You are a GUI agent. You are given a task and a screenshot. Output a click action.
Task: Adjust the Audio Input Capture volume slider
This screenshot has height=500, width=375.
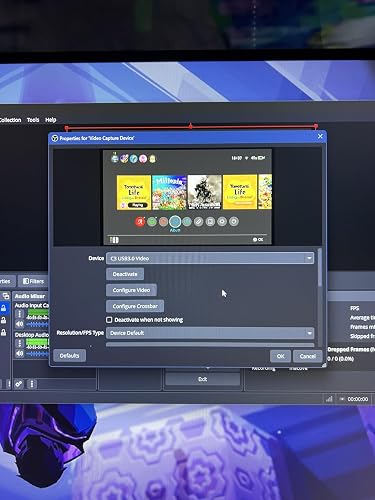tap(37, 324)
